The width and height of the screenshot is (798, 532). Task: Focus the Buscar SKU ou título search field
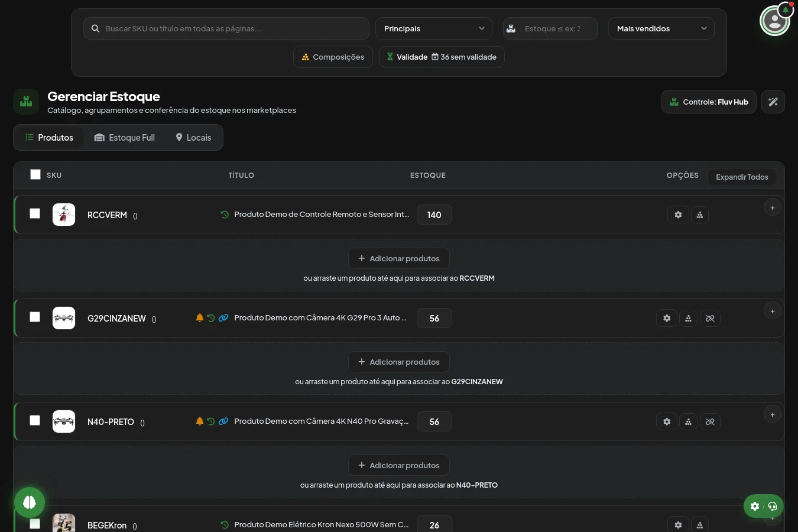tap(226, 28)
